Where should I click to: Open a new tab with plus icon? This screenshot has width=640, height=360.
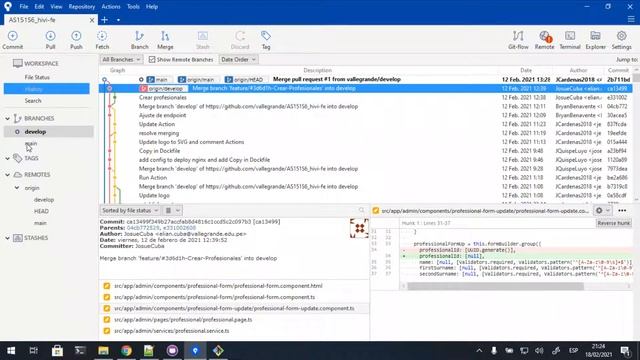pos(104,20)
